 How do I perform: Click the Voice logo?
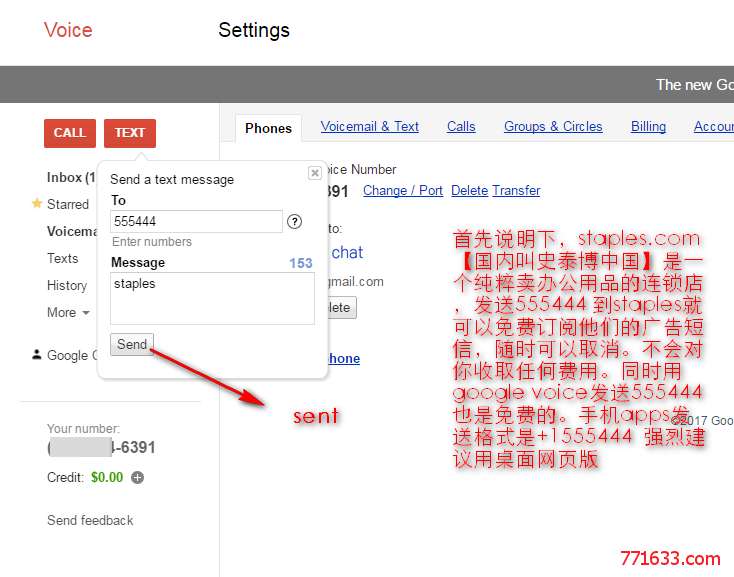68,30
